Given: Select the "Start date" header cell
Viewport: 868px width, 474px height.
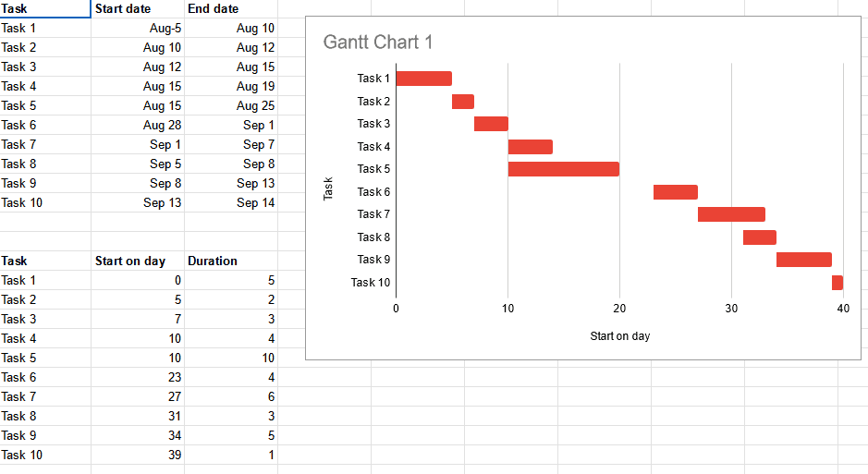Looking at the screenshot, I should click(138, 8).
